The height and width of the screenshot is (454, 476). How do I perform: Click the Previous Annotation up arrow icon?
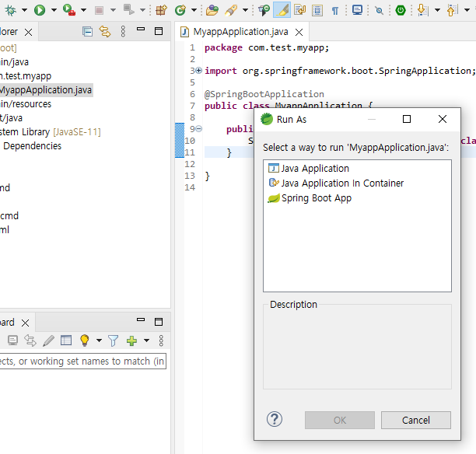[452, 10]
